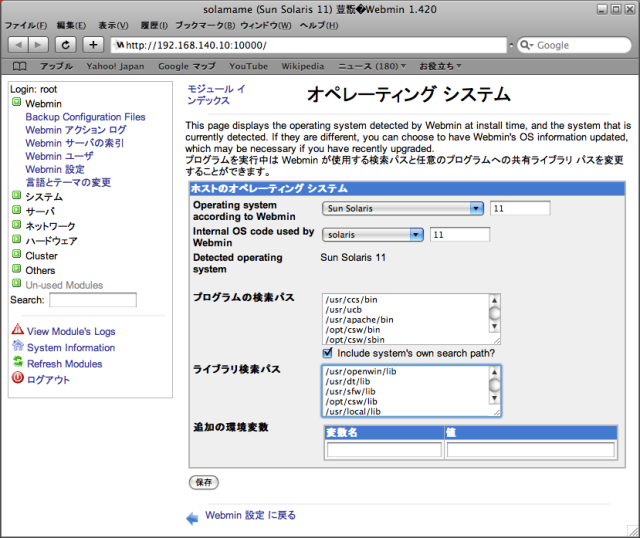Open Webmin ユーザ link
Screen dimensions: 640x538
[59, 156]
